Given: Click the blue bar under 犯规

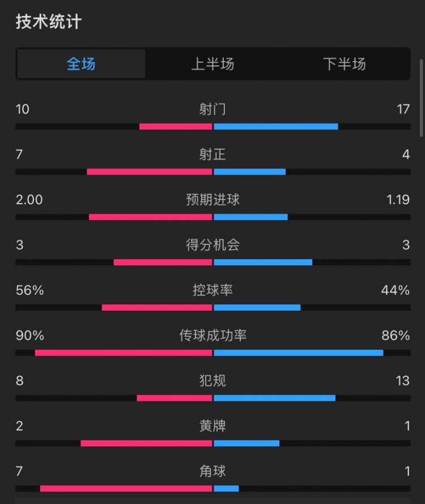Looking at the screenshot, I should pyautogui.click(x=274, y=398).
